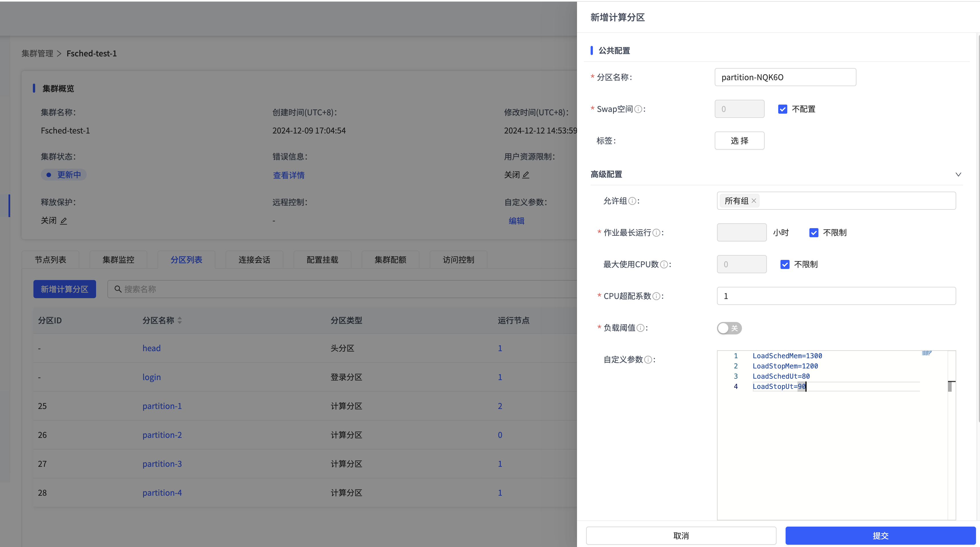
Task: Open the partition-3 link
Action: [x=162, y=464]
